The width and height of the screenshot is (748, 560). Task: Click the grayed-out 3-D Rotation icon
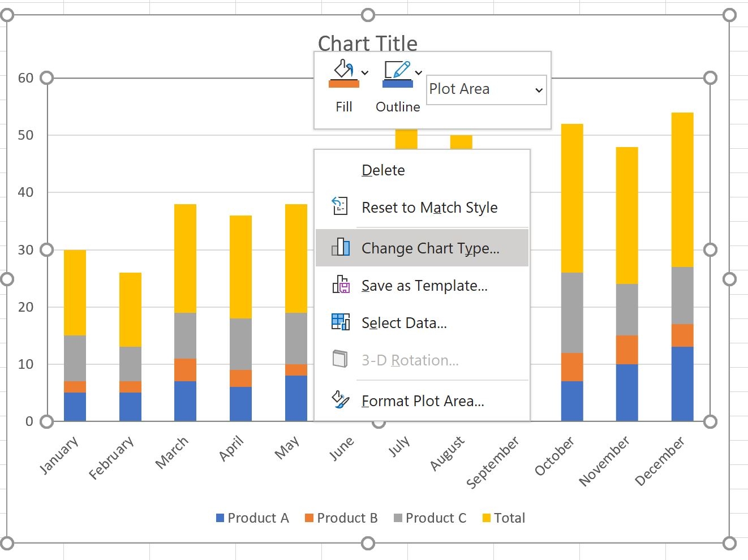click(x=340, y=360)
